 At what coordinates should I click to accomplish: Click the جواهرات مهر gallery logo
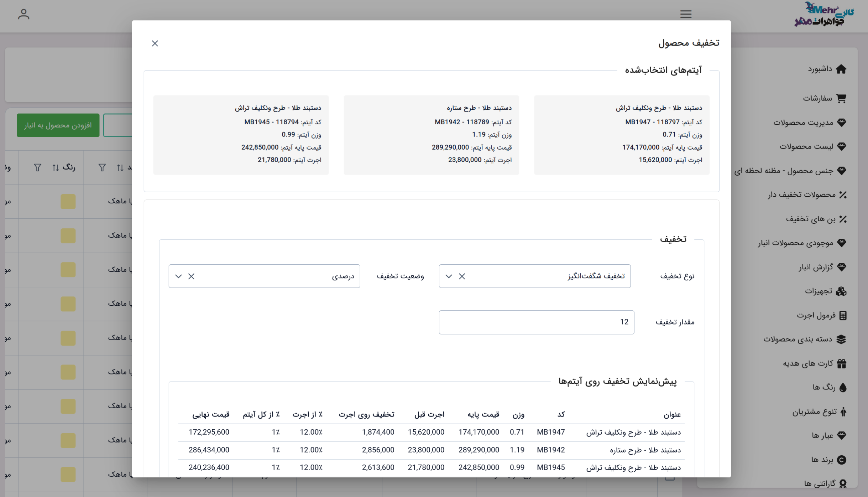pos(824,14)
